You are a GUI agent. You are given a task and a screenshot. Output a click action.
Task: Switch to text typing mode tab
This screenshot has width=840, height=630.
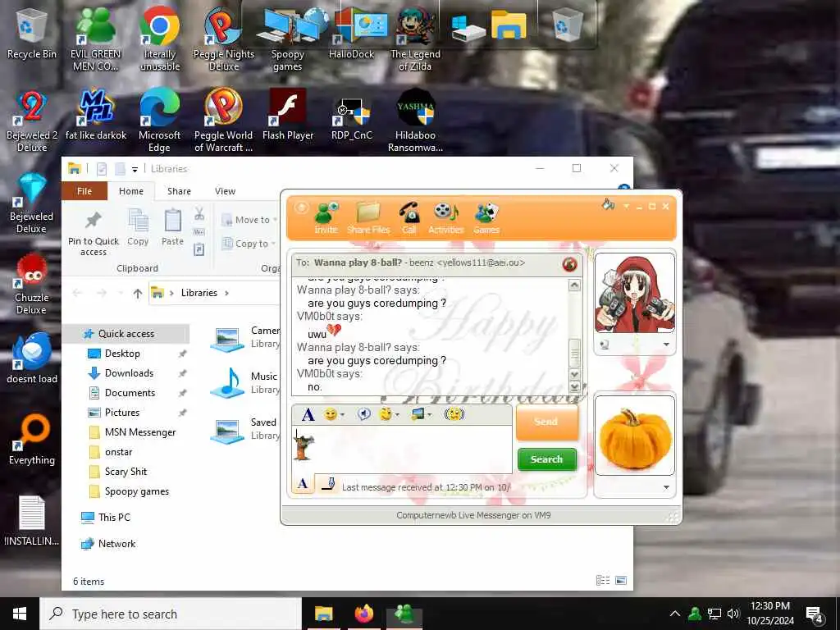pos(303,484)
